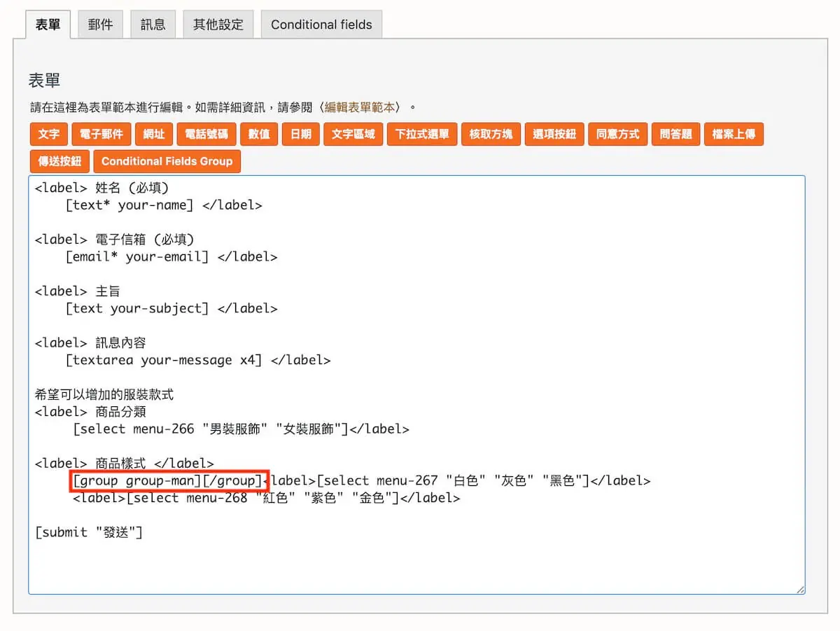The image size is (840, 631).
Task: Click the [textarea your-message x4] line
Action: 198,361
